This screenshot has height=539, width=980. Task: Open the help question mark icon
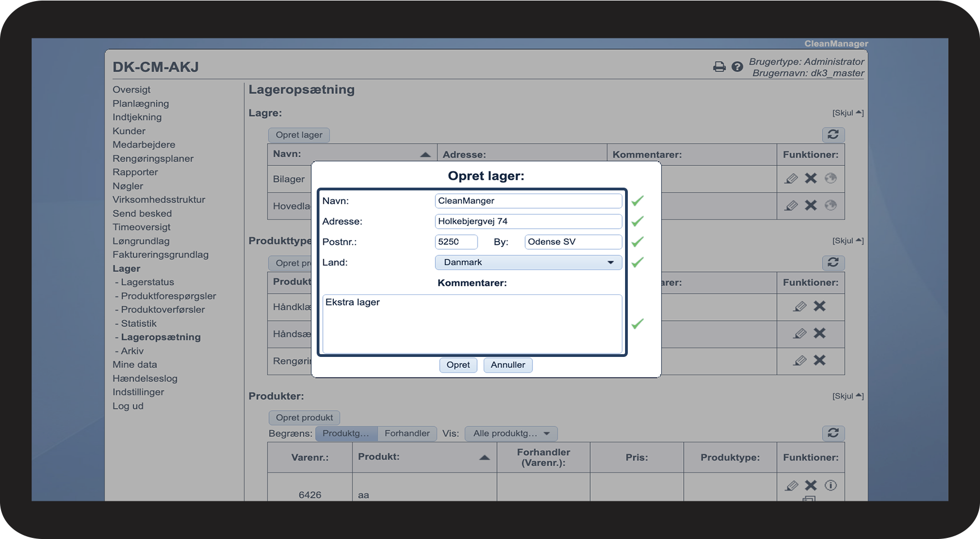(737, 67)
